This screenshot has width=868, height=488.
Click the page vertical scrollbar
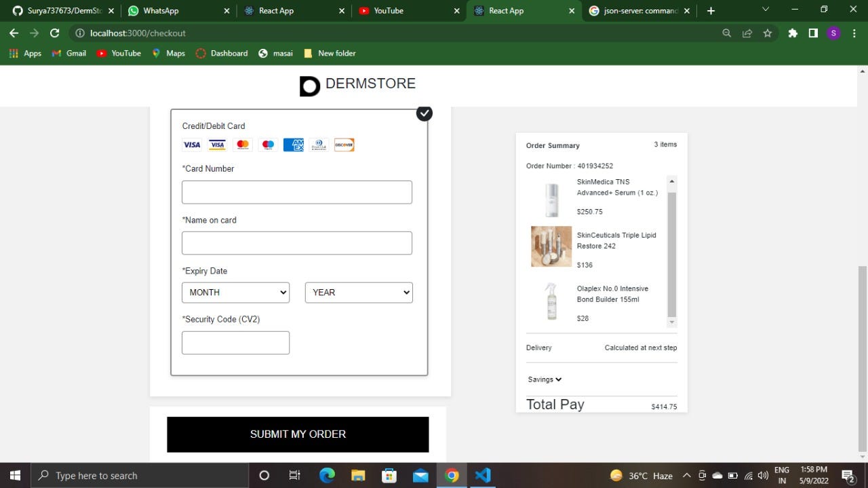[863, 358]
